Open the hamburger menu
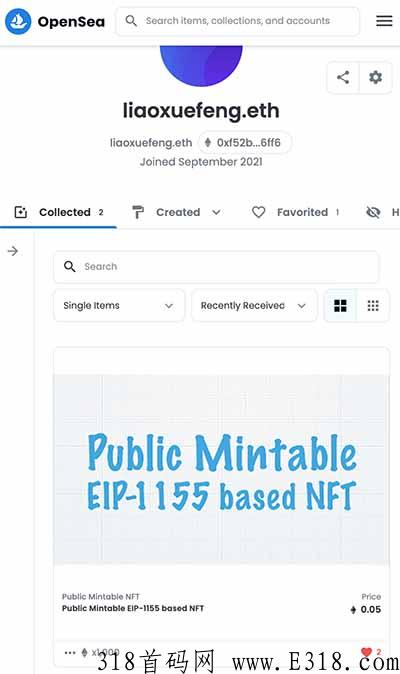Screen dimensions: 400x674 pos(384,21)
